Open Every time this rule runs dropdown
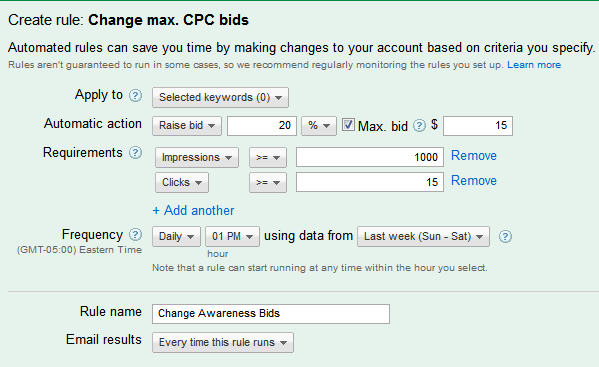This screenshot has width=599, height=367. pos(223,343)
